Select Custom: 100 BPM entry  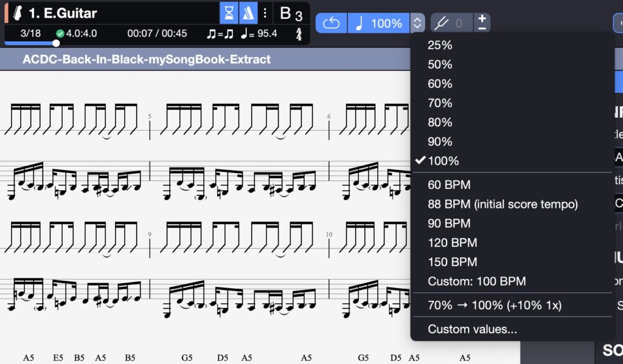click(476, 281)
